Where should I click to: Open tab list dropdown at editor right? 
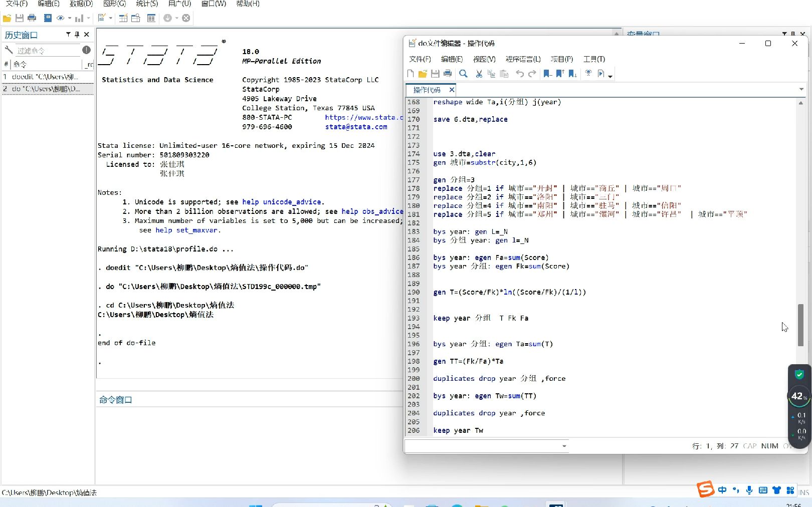[x=801, y=89]
